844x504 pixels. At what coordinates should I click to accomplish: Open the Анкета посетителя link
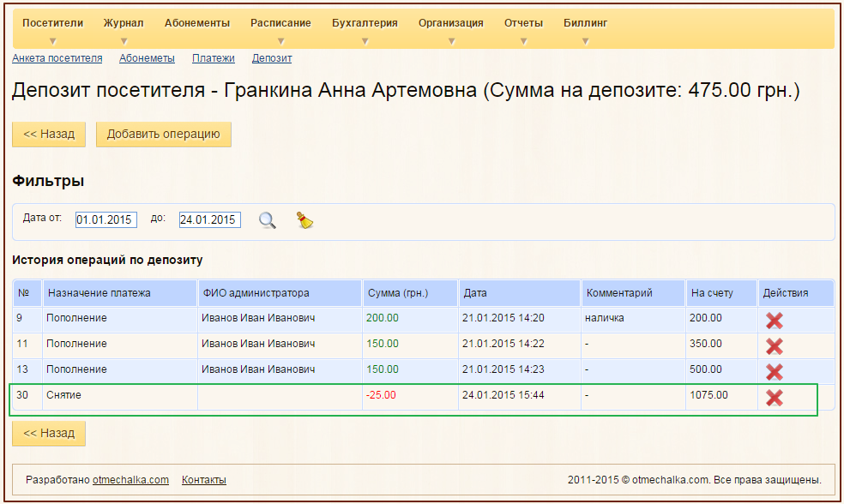tap(57, 58)
